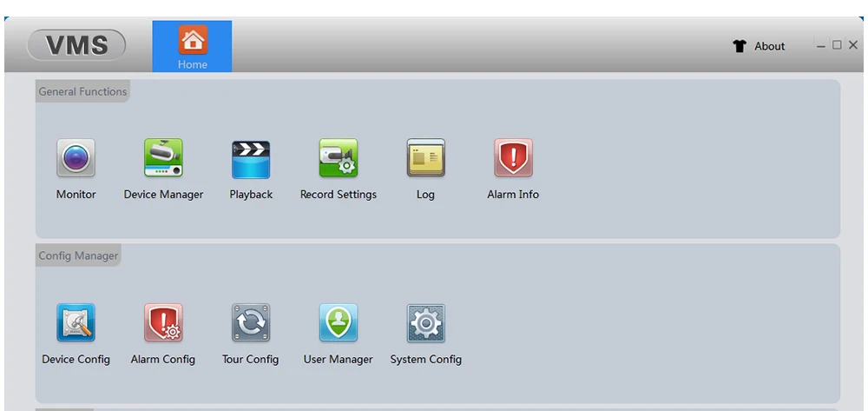Close the VMS window
The height and width of the screenshot is (411, 868).
(x=853, y=45)
